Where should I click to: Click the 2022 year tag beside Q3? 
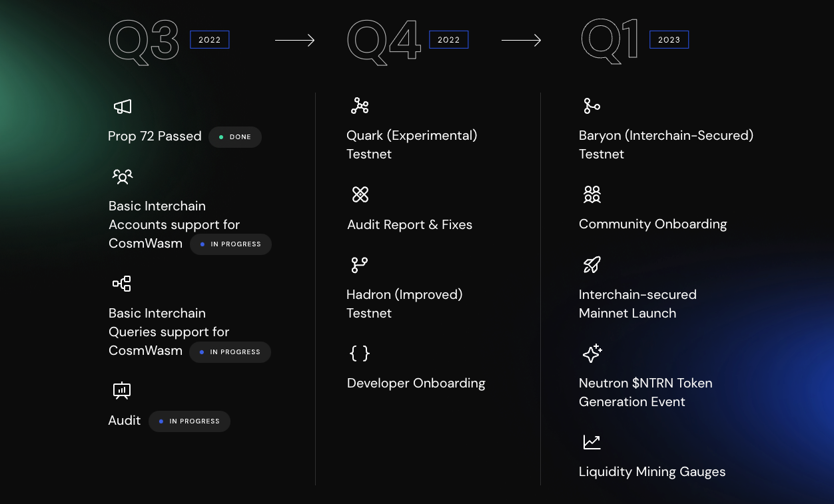click(210, 40)
